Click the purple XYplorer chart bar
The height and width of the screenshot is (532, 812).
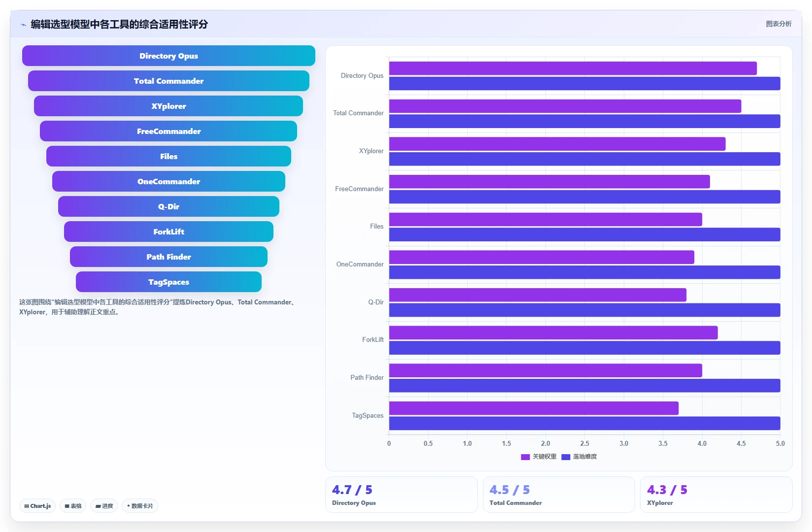(x=557, y=144)
